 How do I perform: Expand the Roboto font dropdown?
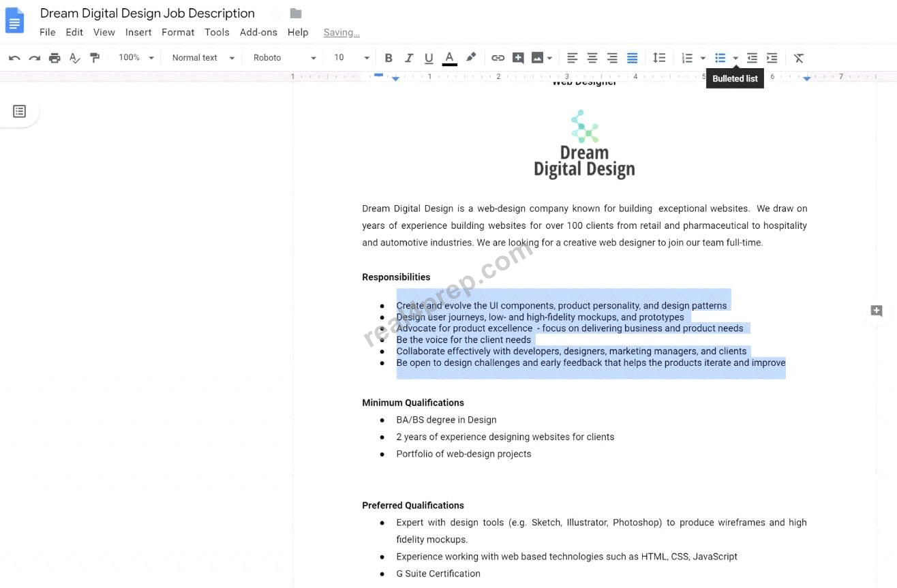[x=284, y=58]
